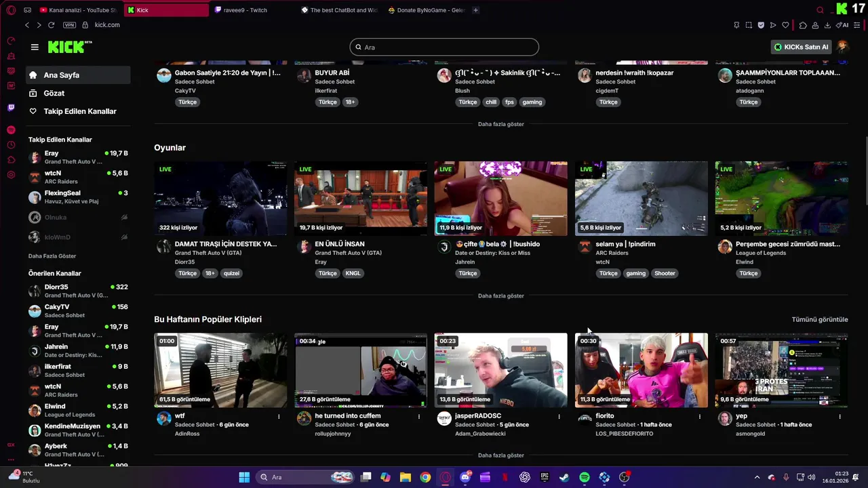868x488 pixels.
Task: Switch to The best ChatBot tab
Action: pos(339,10)
